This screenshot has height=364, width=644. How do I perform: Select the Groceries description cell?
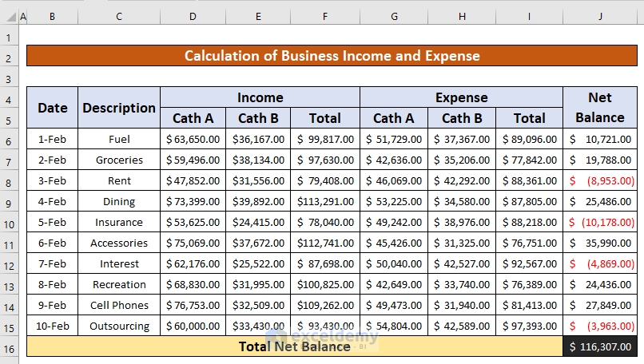click(119, 160)
